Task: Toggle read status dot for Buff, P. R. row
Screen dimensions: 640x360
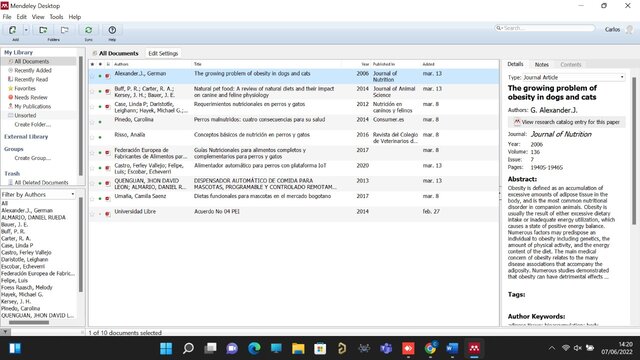Action: (100, 91)
